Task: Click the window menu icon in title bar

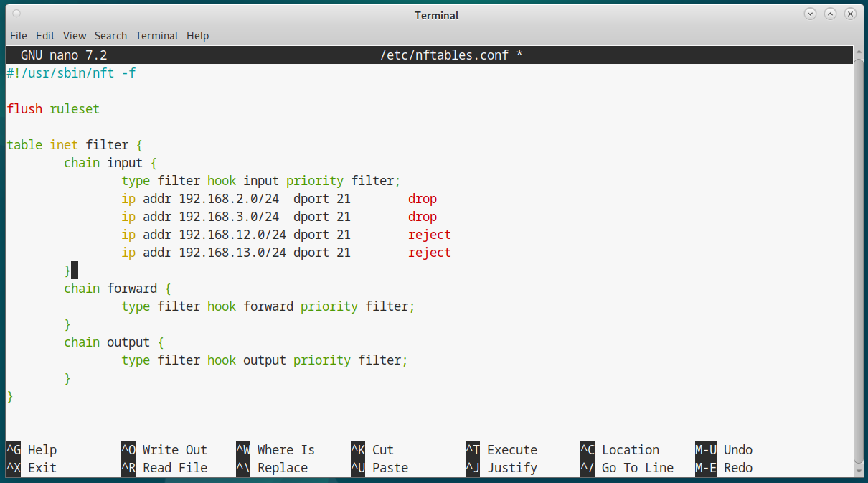Action: pos(16,14)
